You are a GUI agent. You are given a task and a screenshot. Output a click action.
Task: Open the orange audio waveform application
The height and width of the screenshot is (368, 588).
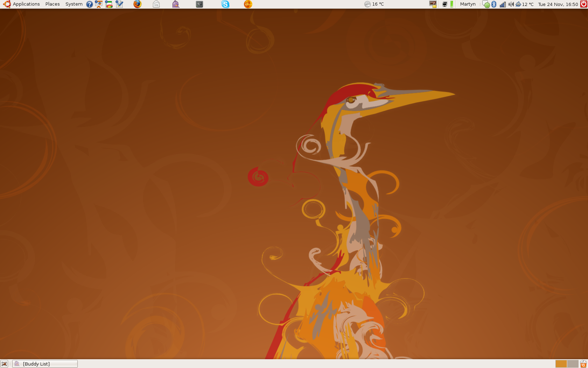coord(248,4)
